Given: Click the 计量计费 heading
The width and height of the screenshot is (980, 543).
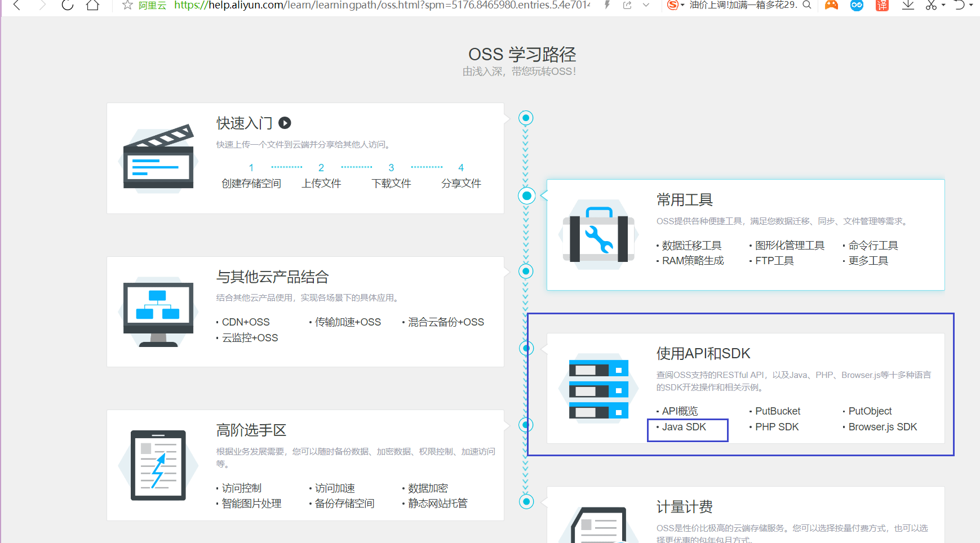Looking at the screenshot, I should point(684,506).
